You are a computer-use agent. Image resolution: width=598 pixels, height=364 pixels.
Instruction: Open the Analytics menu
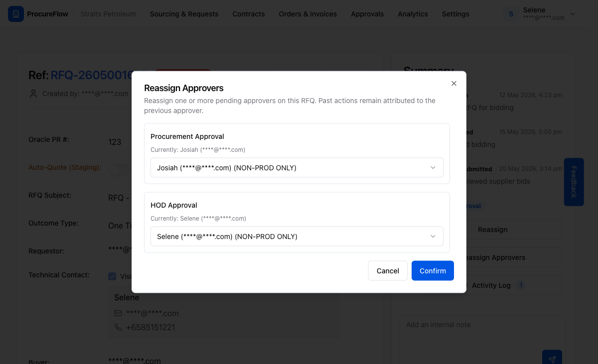coord(413,14)
